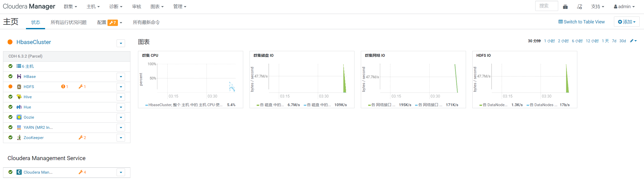The image size is (644, 181).
Task: Open HDFS configuration wrench issue
Action: click(x=82, y=87)
